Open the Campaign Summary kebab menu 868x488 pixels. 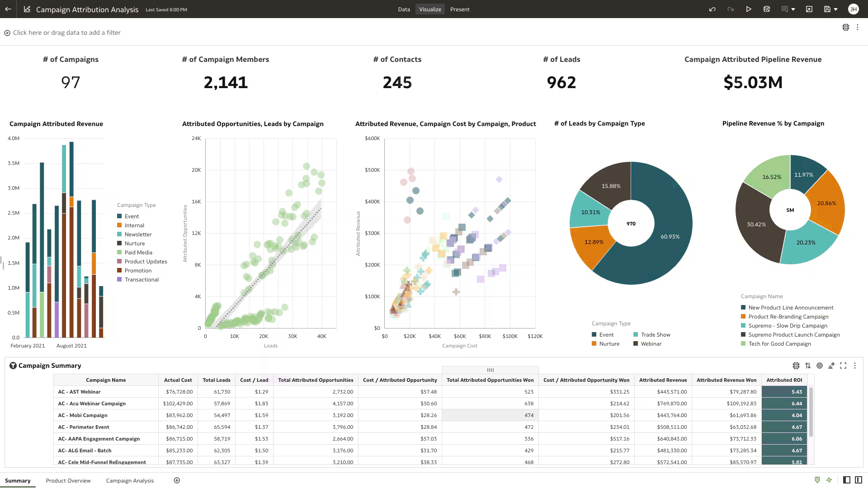pos(855,366)
